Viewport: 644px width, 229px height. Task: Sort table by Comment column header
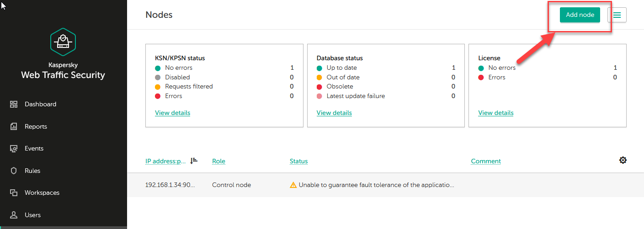pyautogui.click(x=485, y=161)
